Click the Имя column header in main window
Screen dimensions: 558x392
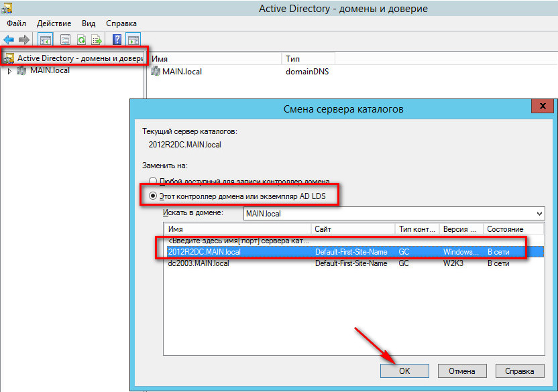coord(214,59)
